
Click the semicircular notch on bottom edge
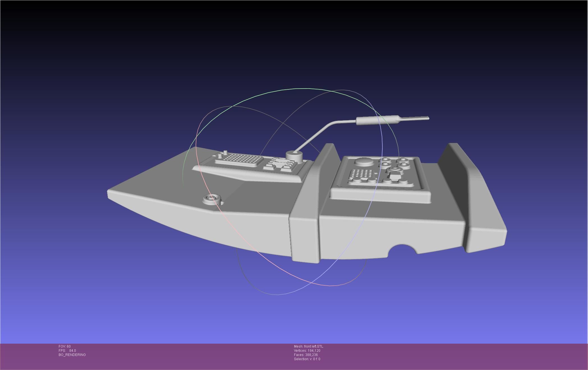point(402,250)
